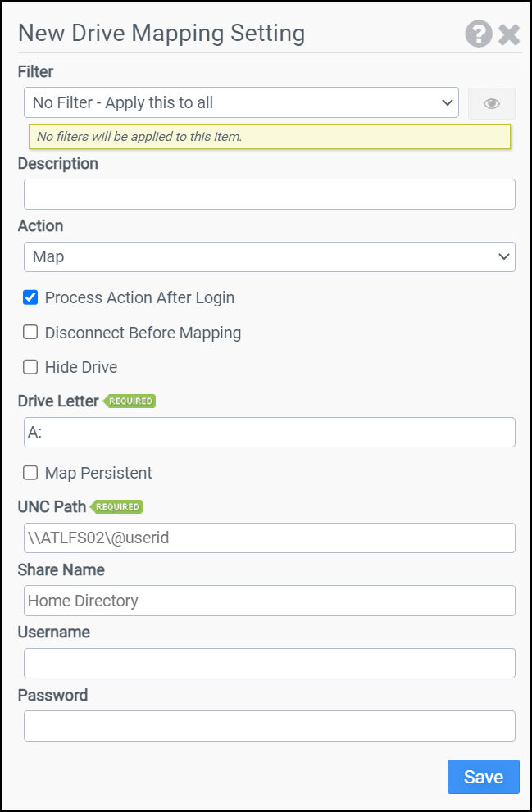Focus the Drive Letter input field
This screenshot has height=812, width=532.
coord(269,433)
